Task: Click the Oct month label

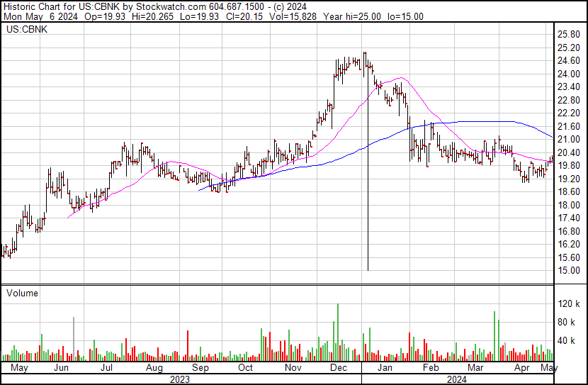Action: click(x=245, y=367)
